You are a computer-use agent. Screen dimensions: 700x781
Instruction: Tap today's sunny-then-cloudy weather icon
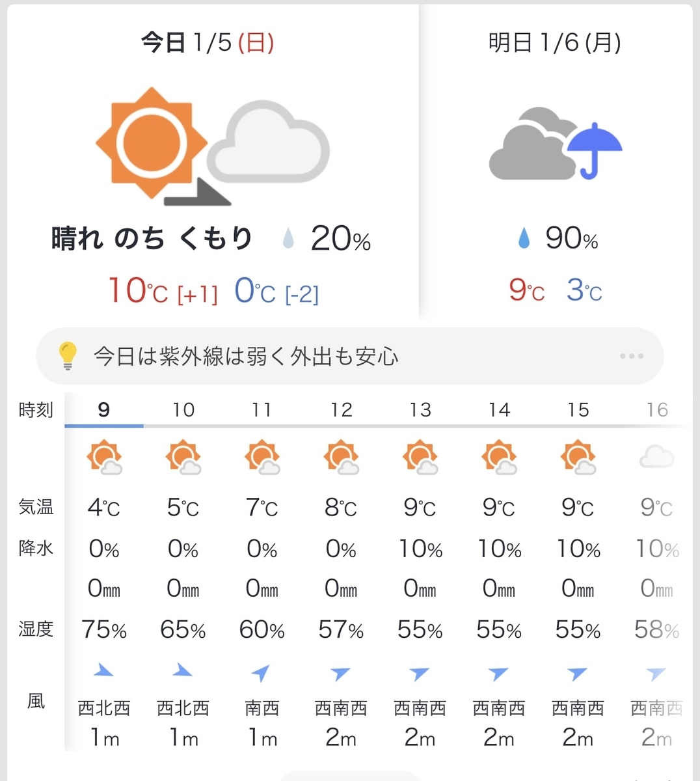pyautogui.click(x=213, y=146)
